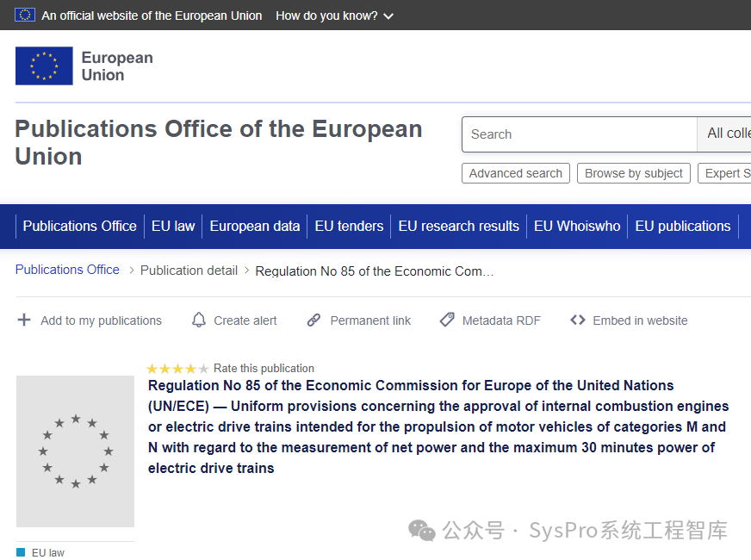The image size is (751, 560).
Task: Rate publication with the first star
Action: (x=152, y=369)
